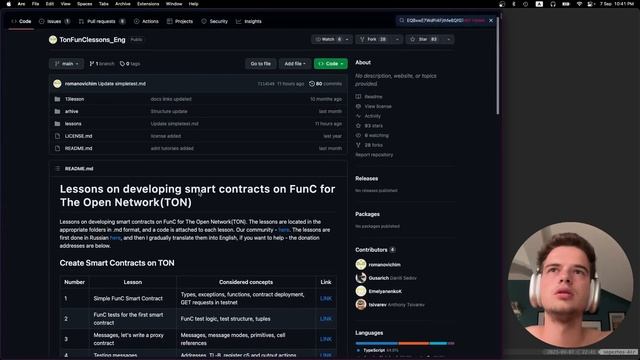The image size is (640, 360).
Task: Switch to the Code tab
Action: (21, 21)
